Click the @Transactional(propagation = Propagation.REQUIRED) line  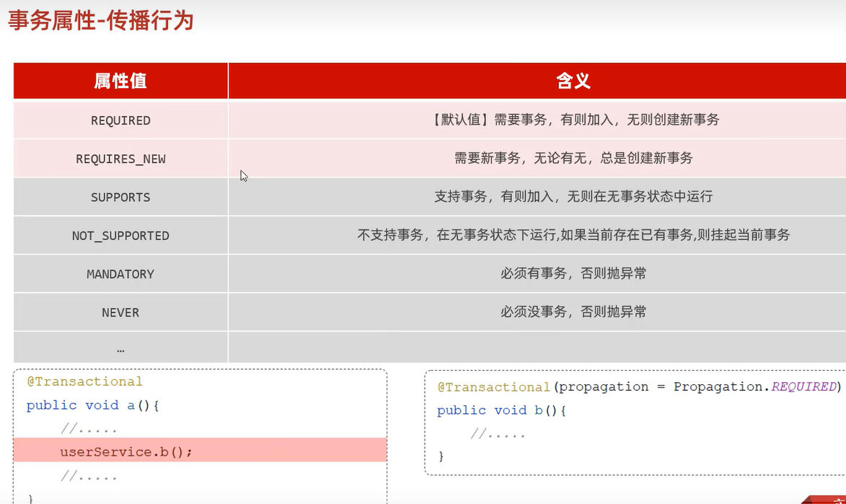(639, 387)
